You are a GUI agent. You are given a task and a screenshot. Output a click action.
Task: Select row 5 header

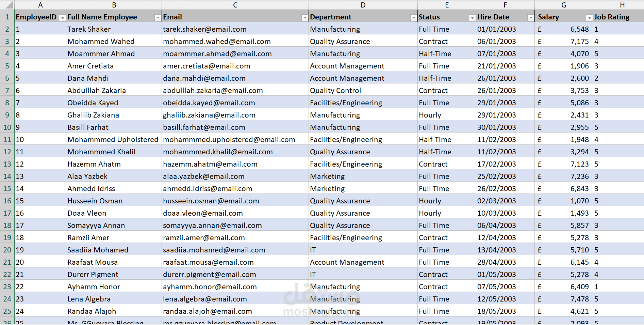tap(7, 66)
